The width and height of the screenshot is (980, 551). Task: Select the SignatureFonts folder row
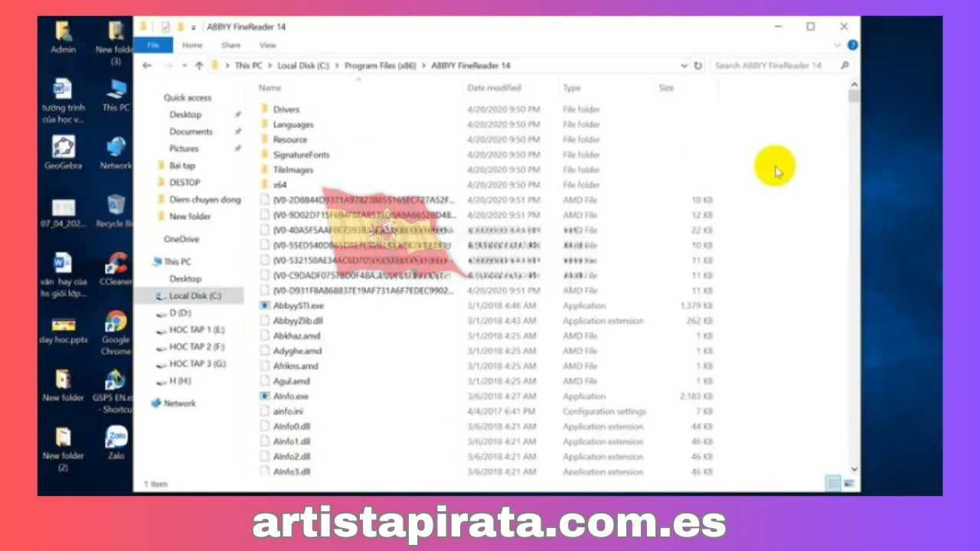tap(301, 155)
